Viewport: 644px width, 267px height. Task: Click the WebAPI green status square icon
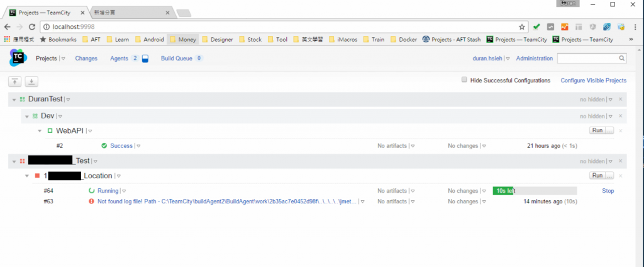click(50, 131)
